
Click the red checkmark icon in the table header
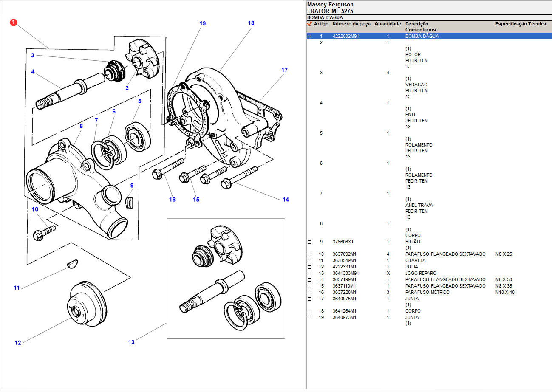point(309,24)
